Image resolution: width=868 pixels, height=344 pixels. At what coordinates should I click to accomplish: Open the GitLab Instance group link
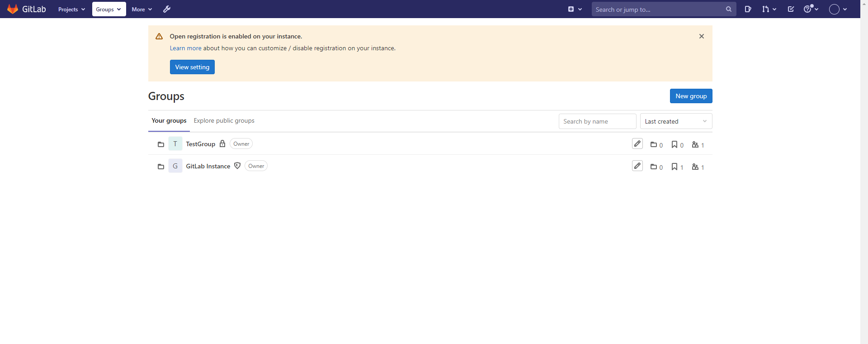(x=208, y=166)
